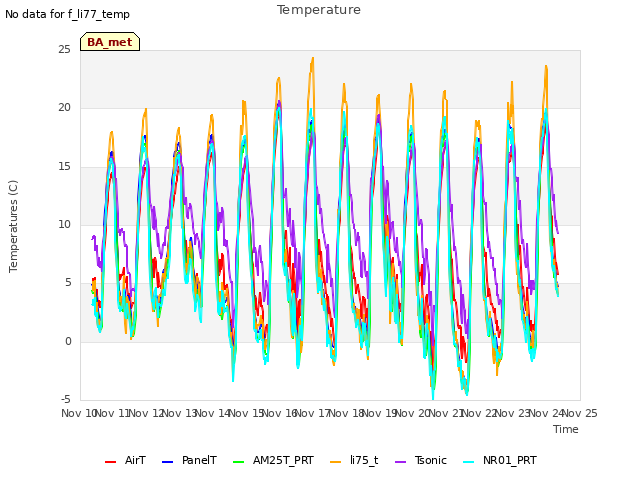Viewport: 640px width, 480px height.
Task: Click the cyan NR01_PRT legend swatch
Action: (469, 462)
